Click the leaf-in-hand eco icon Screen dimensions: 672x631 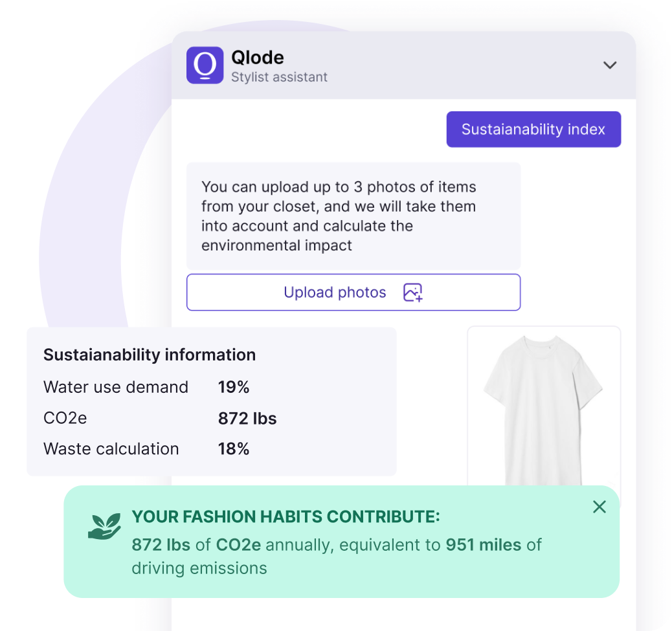(104, 526)
